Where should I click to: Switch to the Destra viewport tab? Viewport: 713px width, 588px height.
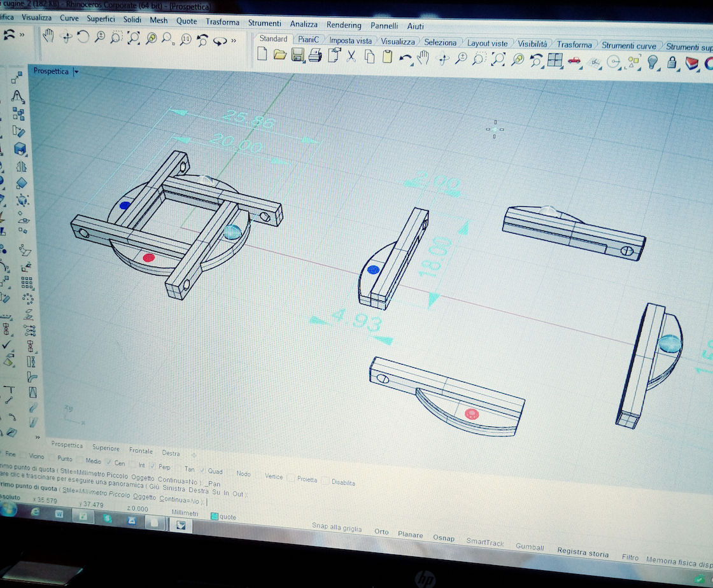point(171,453)
